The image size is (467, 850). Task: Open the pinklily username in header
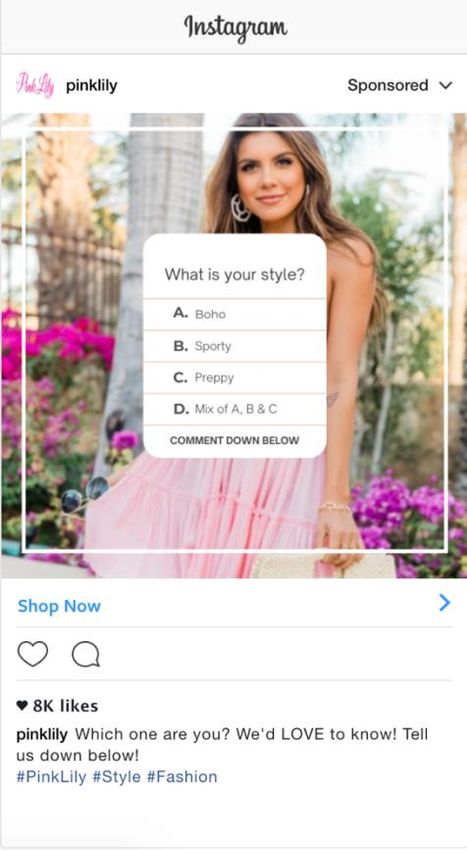(91, 86)
